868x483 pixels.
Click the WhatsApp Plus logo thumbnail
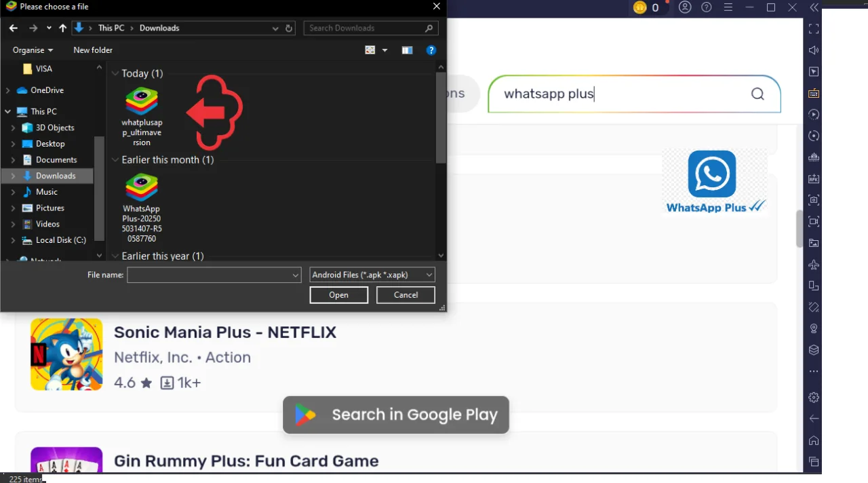coord(715,180)
